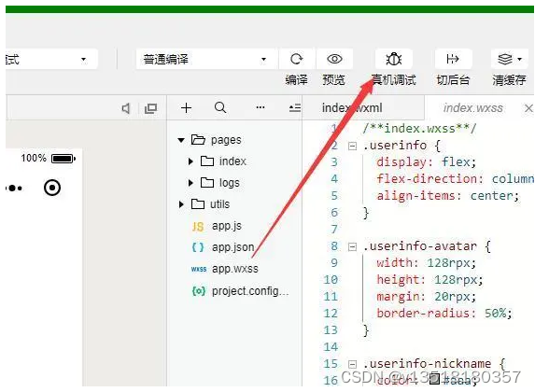Expand the utils folder

181,204
